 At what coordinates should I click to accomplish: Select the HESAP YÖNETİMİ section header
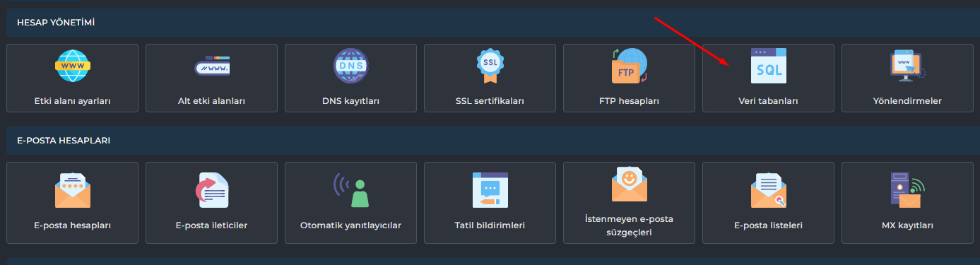56,23
